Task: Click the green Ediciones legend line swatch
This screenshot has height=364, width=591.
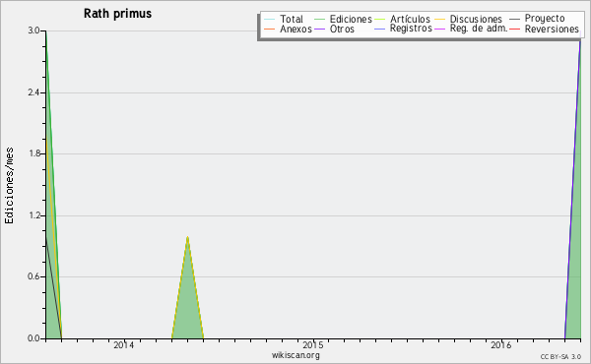Action: (319, 20)
